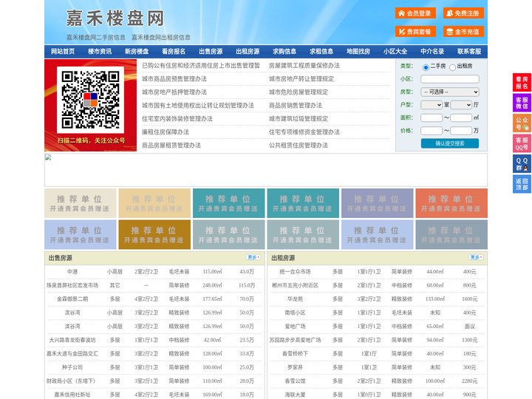Open the 求租信息 navigation item

(x=321, y=52)
